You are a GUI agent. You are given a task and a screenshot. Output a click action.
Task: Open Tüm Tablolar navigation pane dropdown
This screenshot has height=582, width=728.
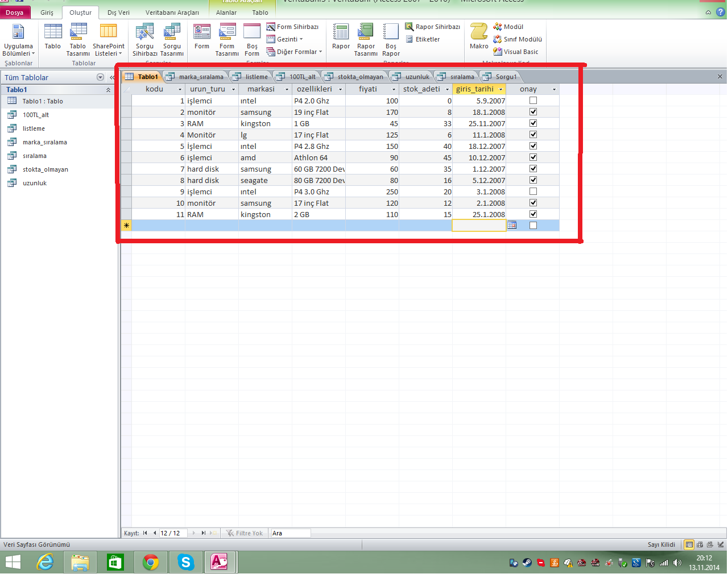(x=101, y=77)
